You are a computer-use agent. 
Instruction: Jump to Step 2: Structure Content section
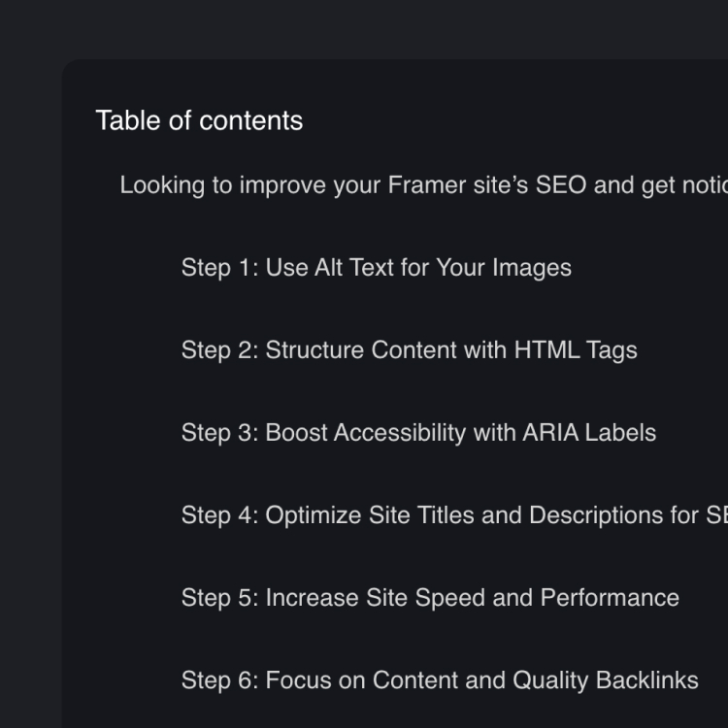(409, 349)
